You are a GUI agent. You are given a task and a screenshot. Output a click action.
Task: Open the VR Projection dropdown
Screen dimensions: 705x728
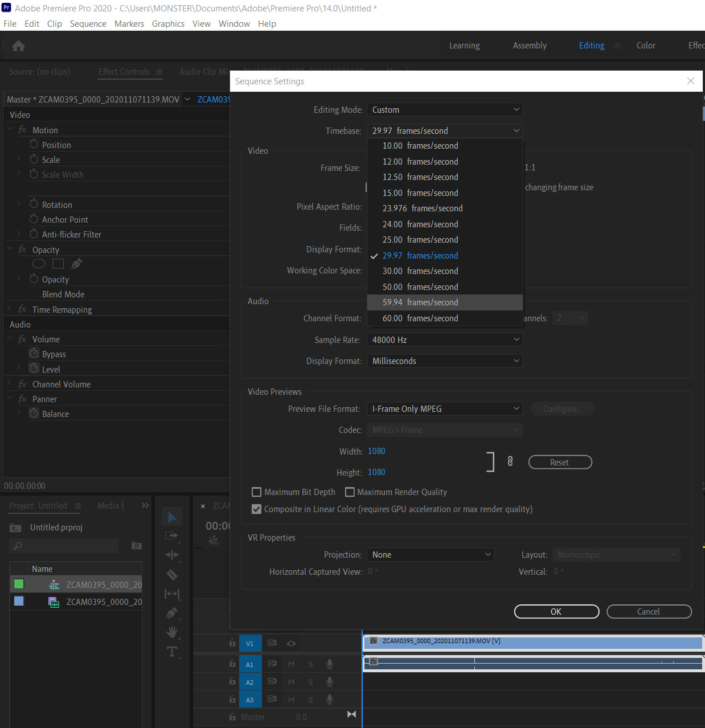(431, 554)
